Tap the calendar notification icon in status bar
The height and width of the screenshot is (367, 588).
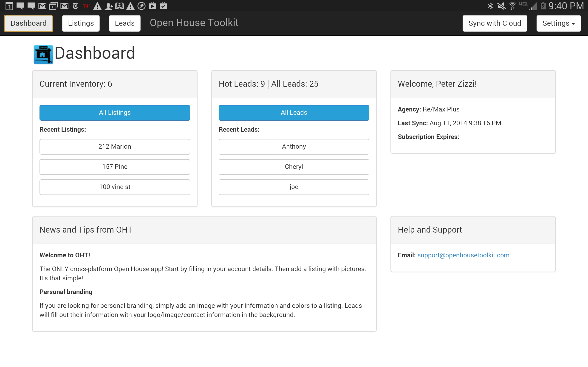[x=9, y=6]
